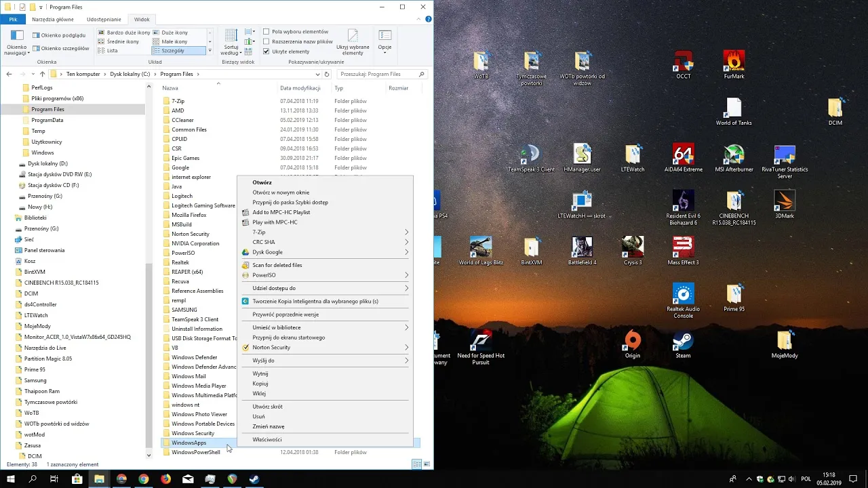
Task: Switch to the Narzędzia główne ribbon tab
Action: (x=52, y=20)
